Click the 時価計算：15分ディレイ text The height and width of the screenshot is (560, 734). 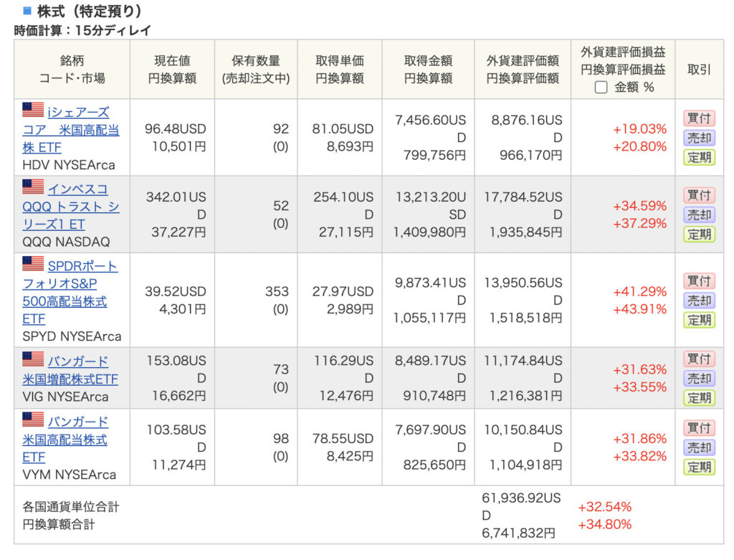[82, 31]
